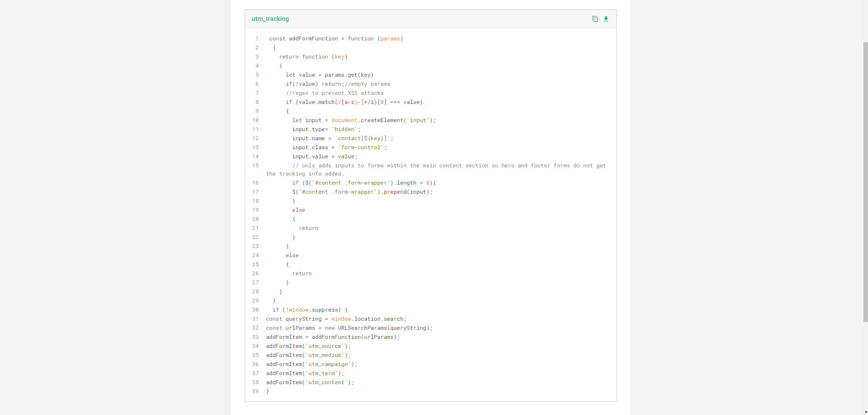This screenshot has height=415, width=868.
Task: Click the page vertical scrollbar thumb
Action: click(x=865, y=182)
